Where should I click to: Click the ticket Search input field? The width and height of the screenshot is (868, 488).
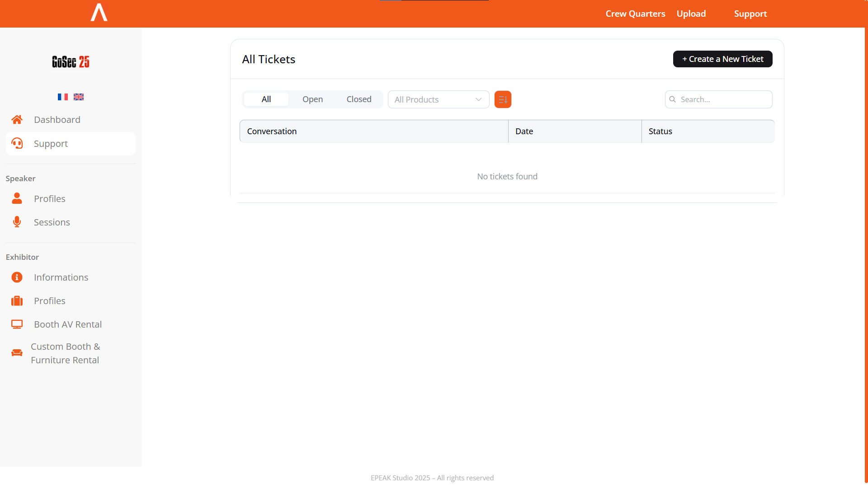tap(723, 99)
